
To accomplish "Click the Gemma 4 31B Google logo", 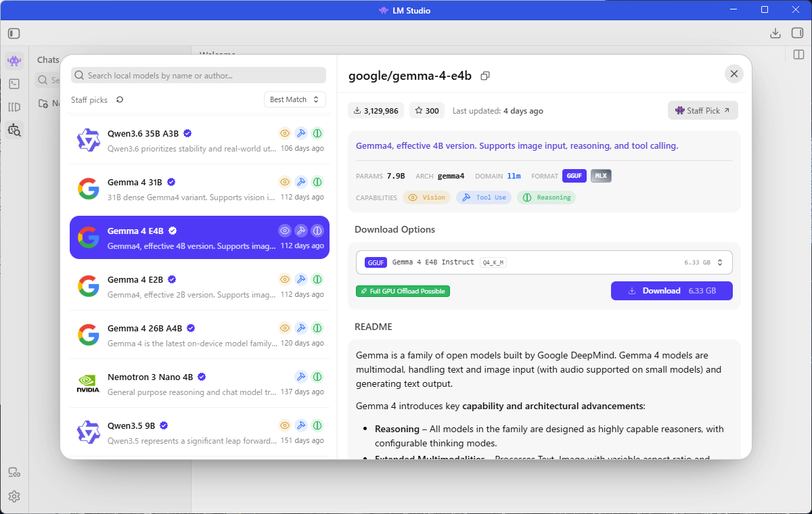I will (88, 188).
